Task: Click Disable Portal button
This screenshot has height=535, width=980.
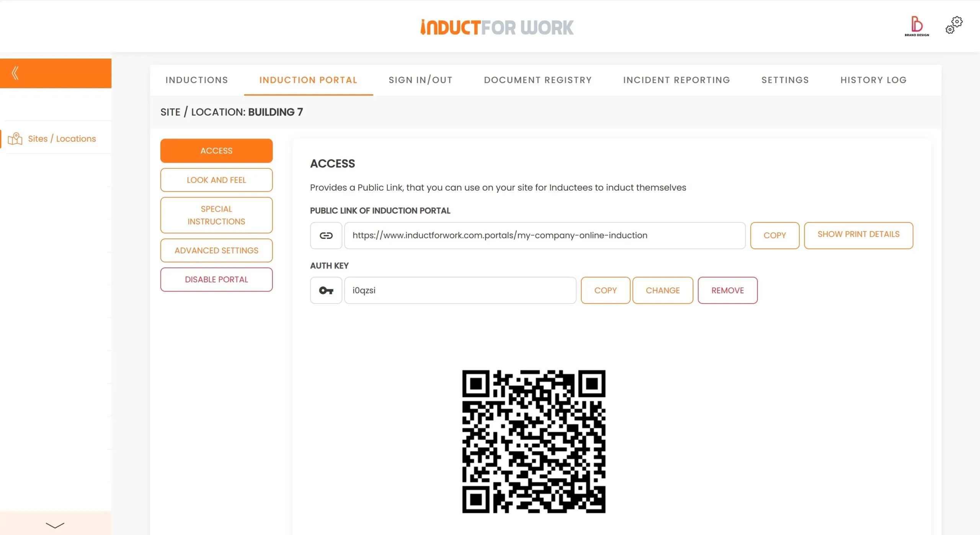Action: click(x=216, y=279)
